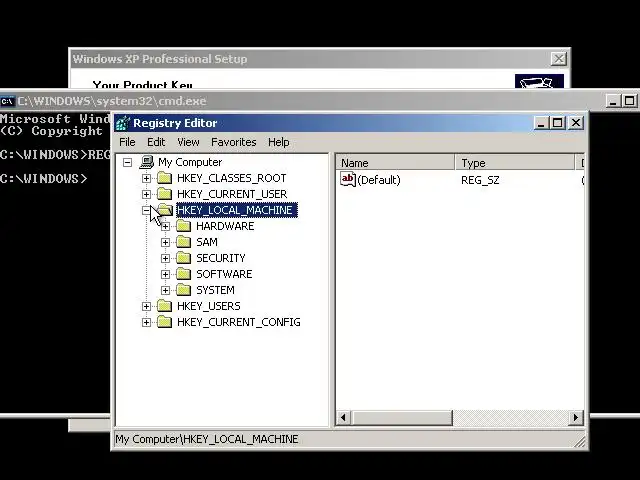The height and width of the screenshot is (480, 640).
Task: Click the right scroll arrow in values pane
Action: click(x=576, y=418)
